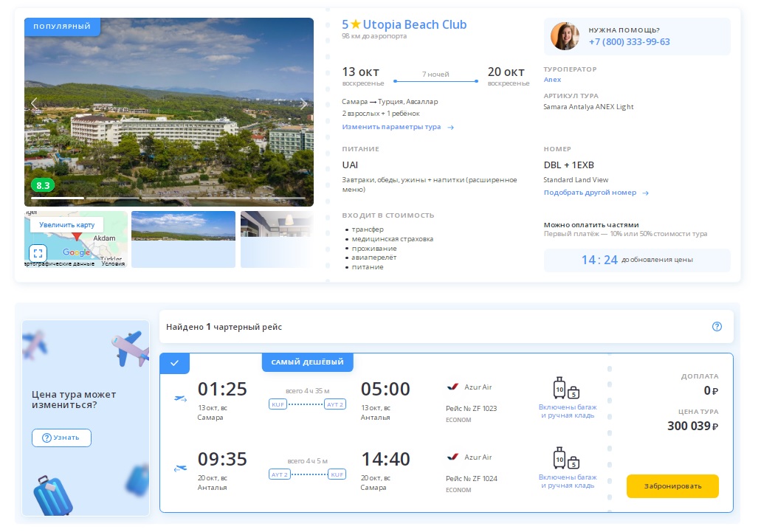Open the Anex tour operator link
761x532 pixels.
click(x=552, y=80)
